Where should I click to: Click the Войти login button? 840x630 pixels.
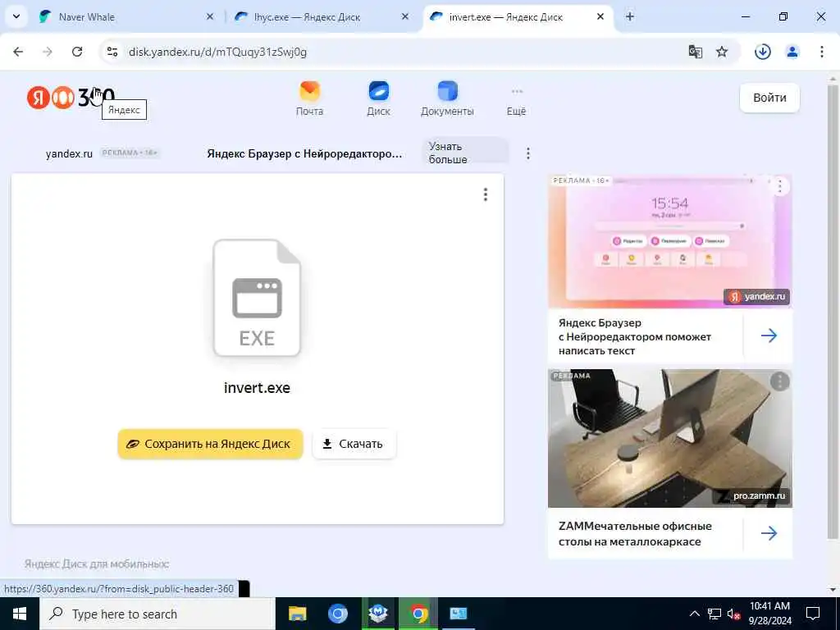point(769,98)
